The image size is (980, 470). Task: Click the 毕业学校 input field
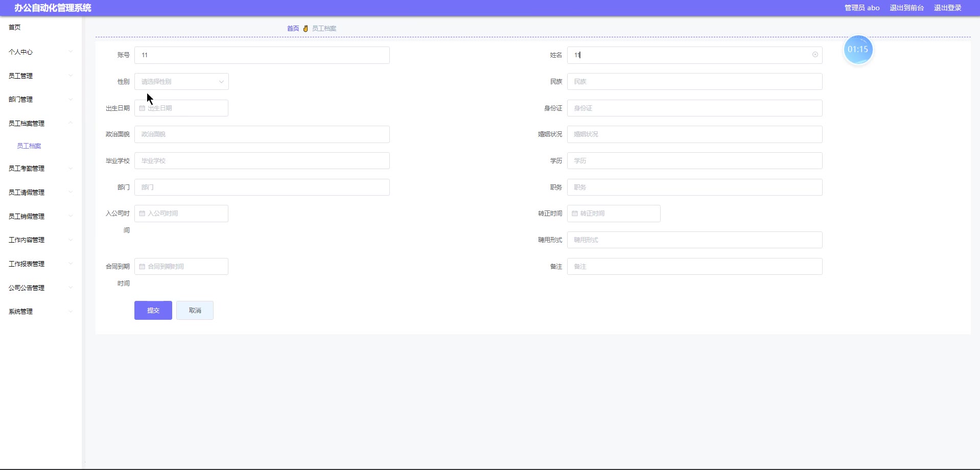point(262,161)
